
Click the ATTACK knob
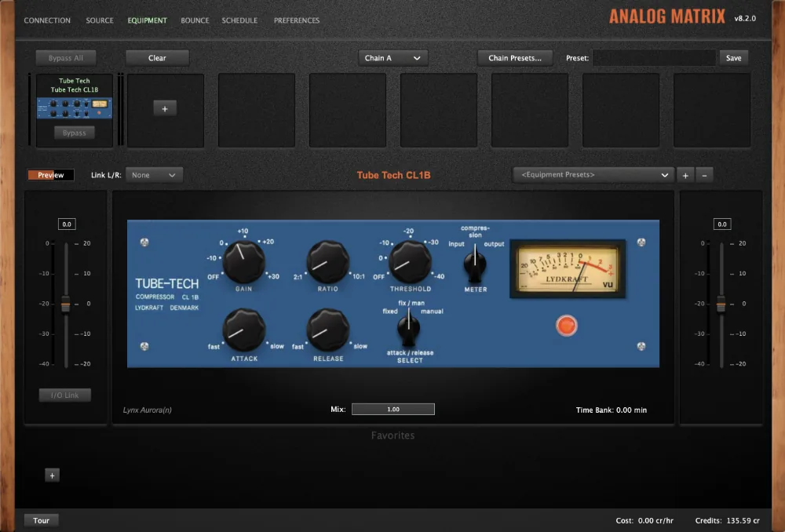(244, 330)
